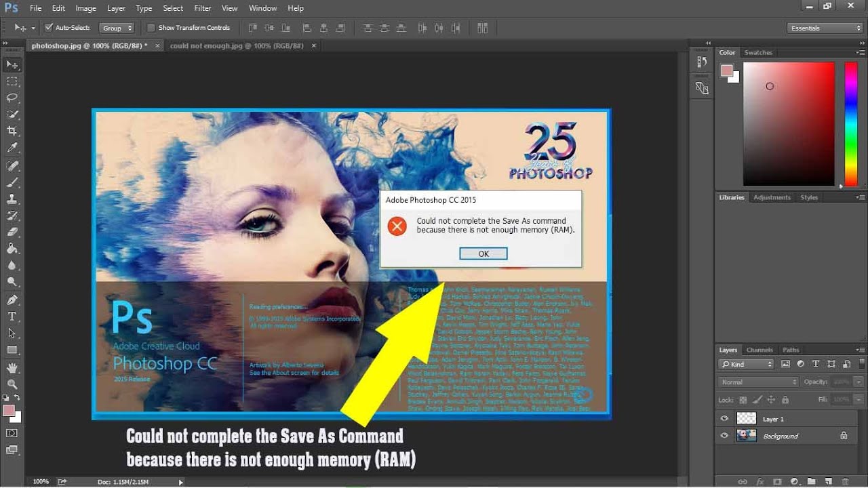868x488 pixels.
Task: Open the Essentials workspace dropdown
Action: pos(825,28)
